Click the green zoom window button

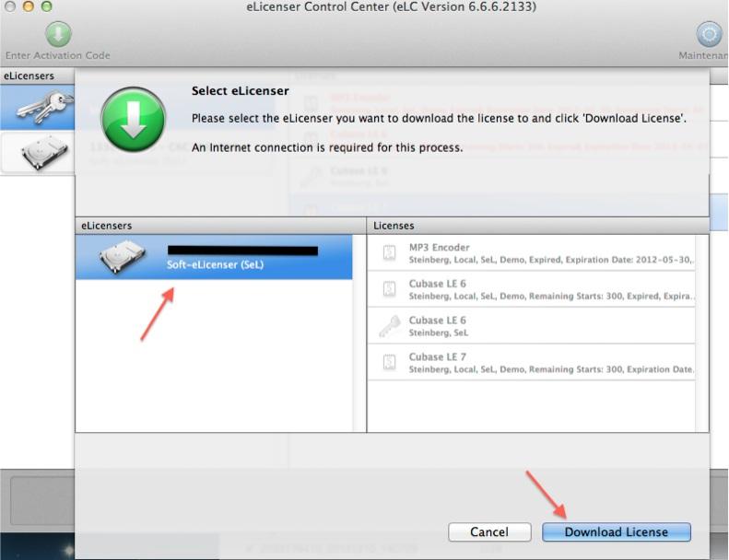click(x=46, y=6)
